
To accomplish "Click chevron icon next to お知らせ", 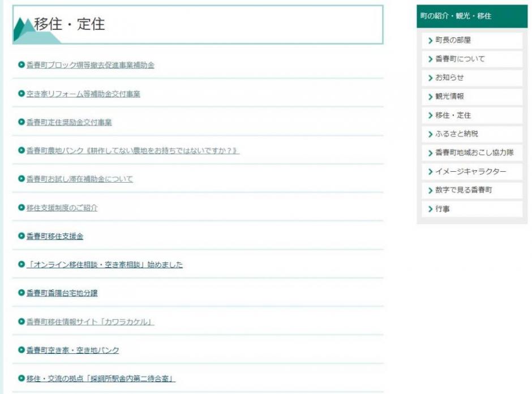I will (430, 78).
